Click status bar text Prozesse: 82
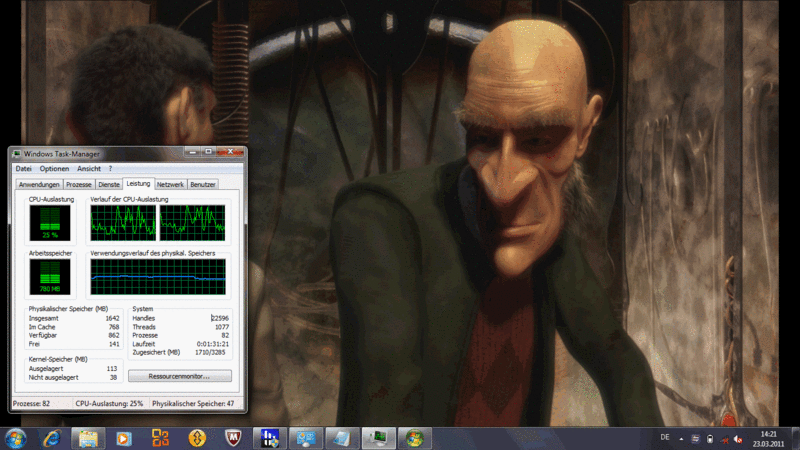The image size is (800, 450). [x=32, y=403]
